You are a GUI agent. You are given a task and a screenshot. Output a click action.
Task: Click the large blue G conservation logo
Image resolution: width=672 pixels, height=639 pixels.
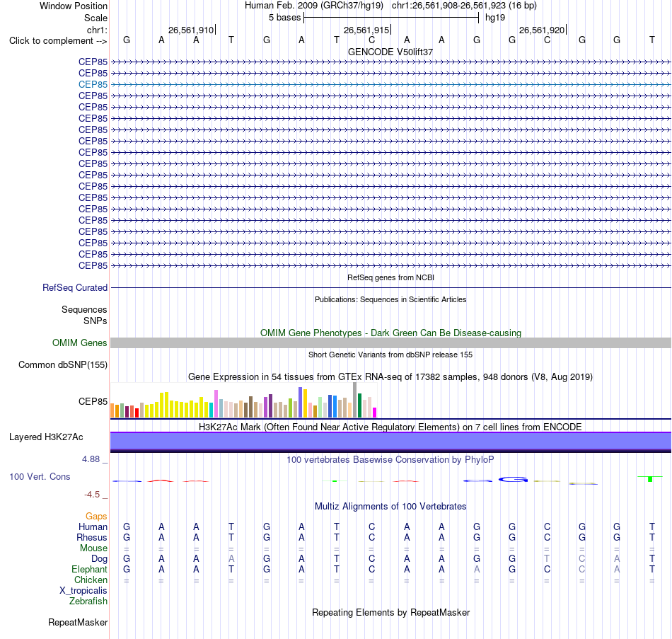point(513,479)
